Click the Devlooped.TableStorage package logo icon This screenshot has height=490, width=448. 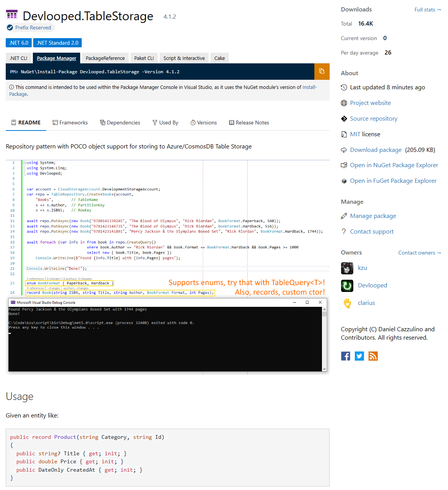pyautogui.click(x=12, y=15)
